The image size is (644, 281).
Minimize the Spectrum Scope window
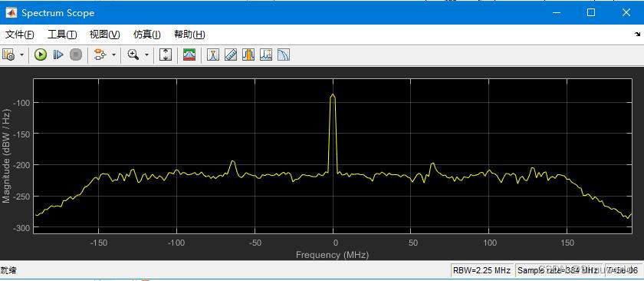tap(557, 13)
